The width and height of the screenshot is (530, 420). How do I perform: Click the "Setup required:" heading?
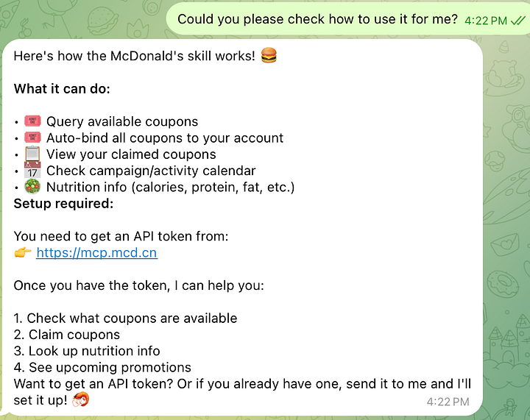pos(63,203)
